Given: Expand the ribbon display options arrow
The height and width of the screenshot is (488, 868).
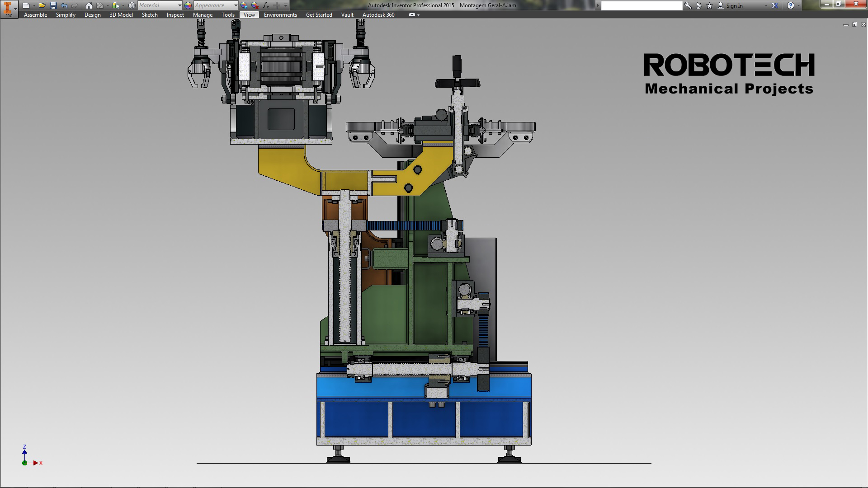Looking at the screenshot, I should pos(419,15).
